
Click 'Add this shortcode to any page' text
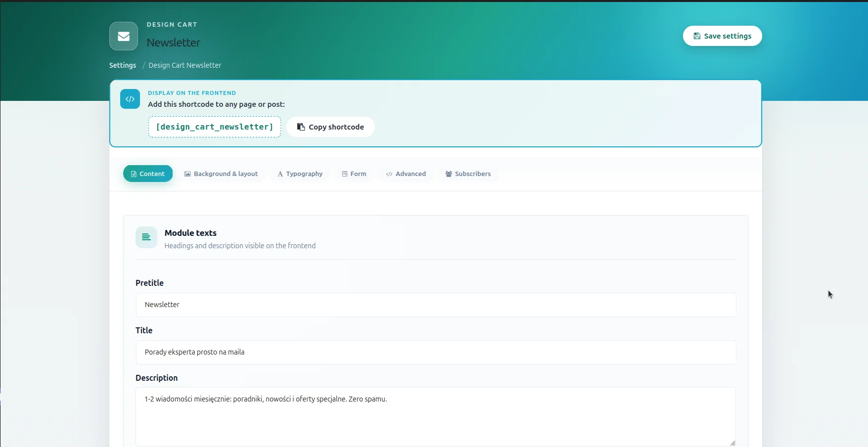(216, 104)
